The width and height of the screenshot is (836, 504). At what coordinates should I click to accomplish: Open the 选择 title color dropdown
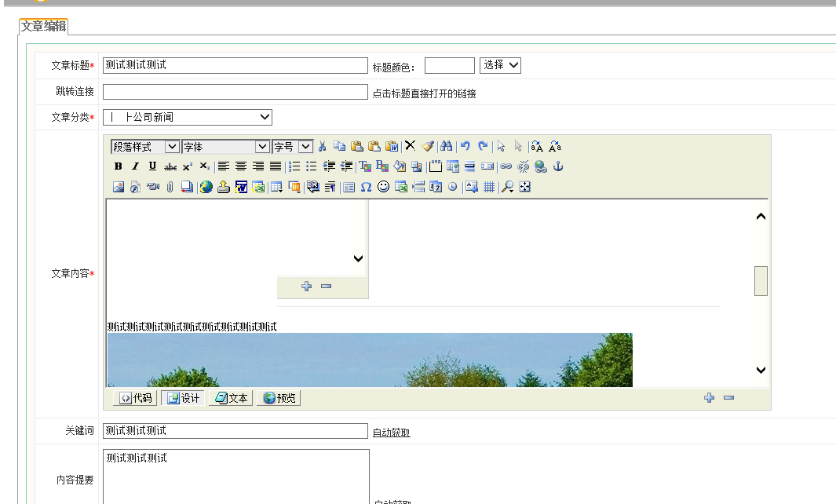point(500,65)
